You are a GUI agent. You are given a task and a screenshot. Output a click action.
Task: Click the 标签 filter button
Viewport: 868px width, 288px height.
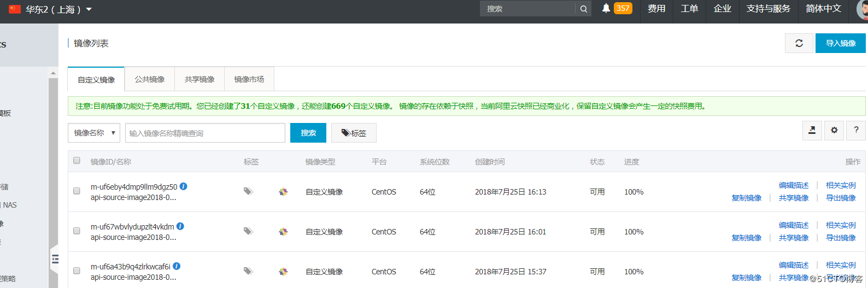click(354, 133)
